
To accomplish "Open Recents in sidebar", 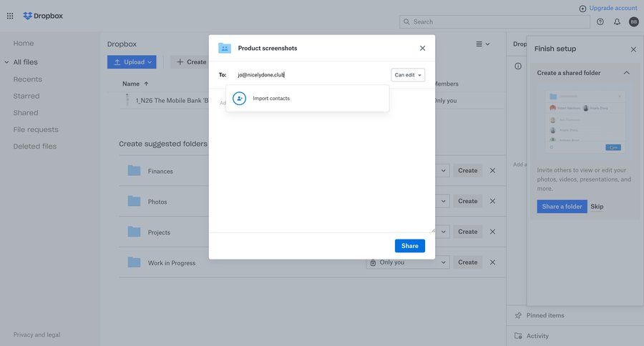I will pos(27,79).
